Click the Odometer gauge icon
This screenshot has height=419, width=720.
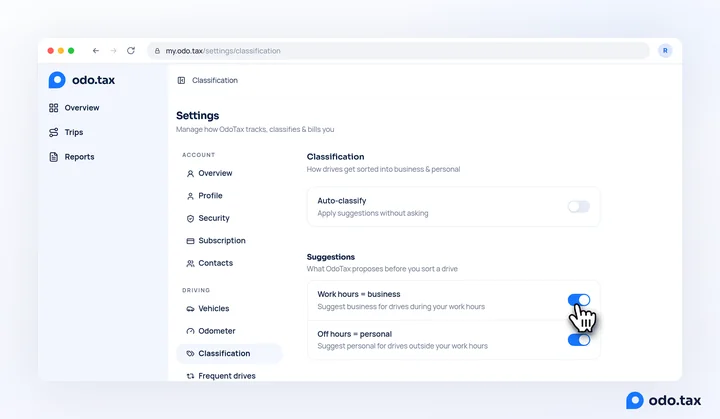[190, 331]
